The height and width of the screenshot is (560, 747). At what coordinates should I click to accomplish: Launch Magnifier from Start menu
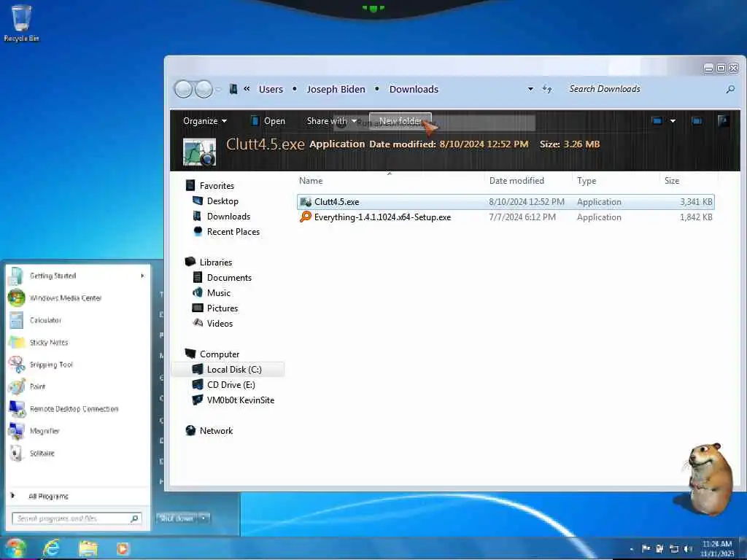tap(44, 431)
